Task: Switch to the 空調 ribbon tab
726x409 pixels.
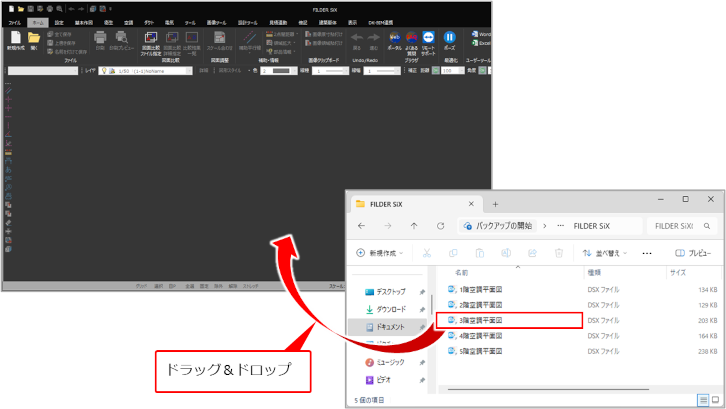Action: [x=128, y=20]
